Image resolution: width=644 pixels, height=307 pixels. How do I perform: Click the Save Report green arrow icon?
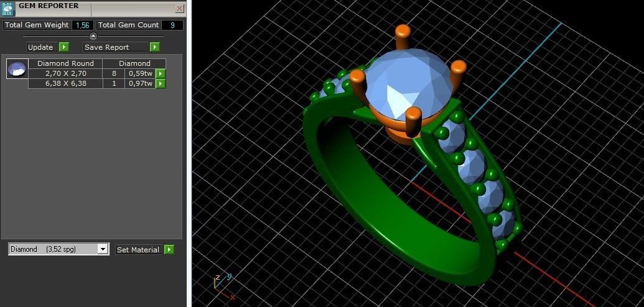click(x=154, y=47)
